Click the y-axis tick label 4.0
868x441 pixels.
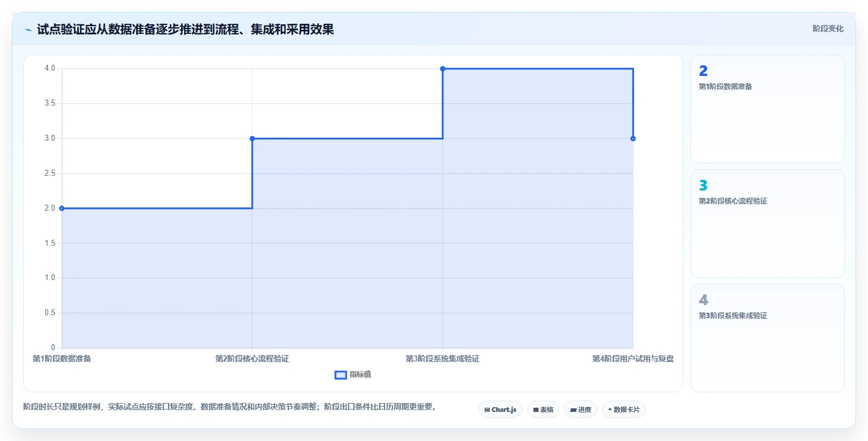tap(50, 68)
